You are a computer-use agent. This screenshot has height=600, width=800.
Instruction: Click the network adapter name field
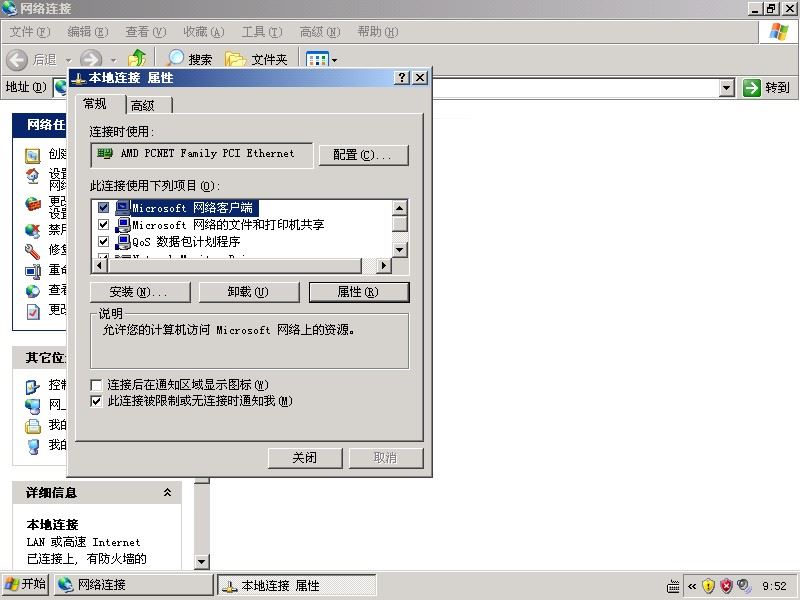[x=202, y=155]
